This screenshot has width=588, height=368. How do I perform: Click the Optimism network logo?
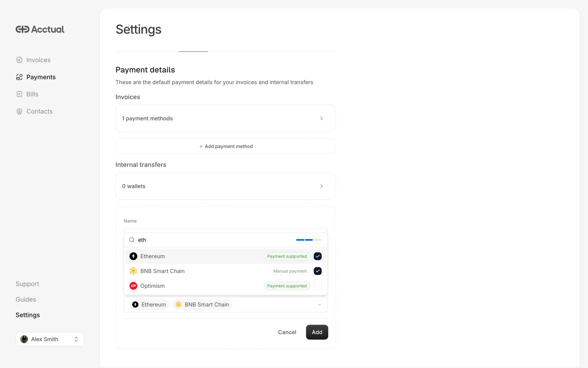point(133,286)
